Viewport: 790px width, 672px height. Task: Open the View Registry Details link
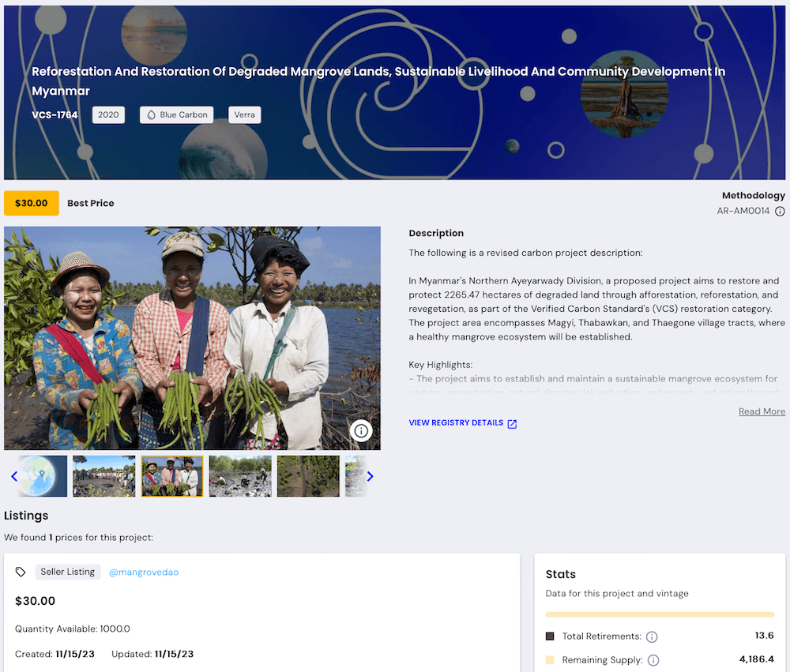tap(456, 423)
